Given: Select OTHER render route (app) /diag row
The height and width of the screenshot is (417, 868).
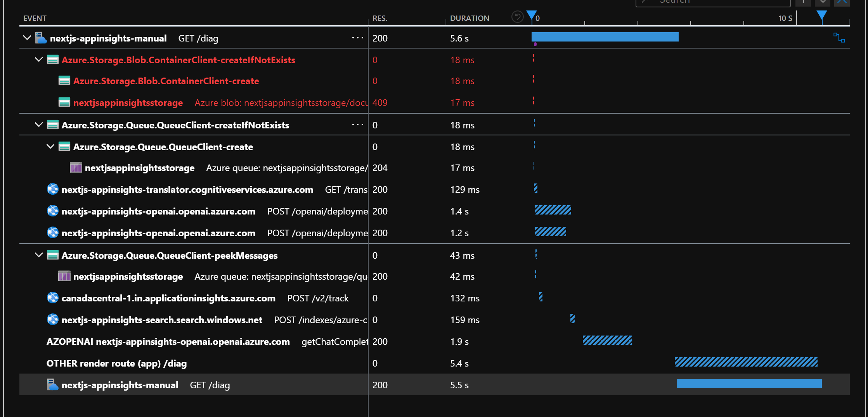Looking at the screenshot, I should [x=116, y=363].
